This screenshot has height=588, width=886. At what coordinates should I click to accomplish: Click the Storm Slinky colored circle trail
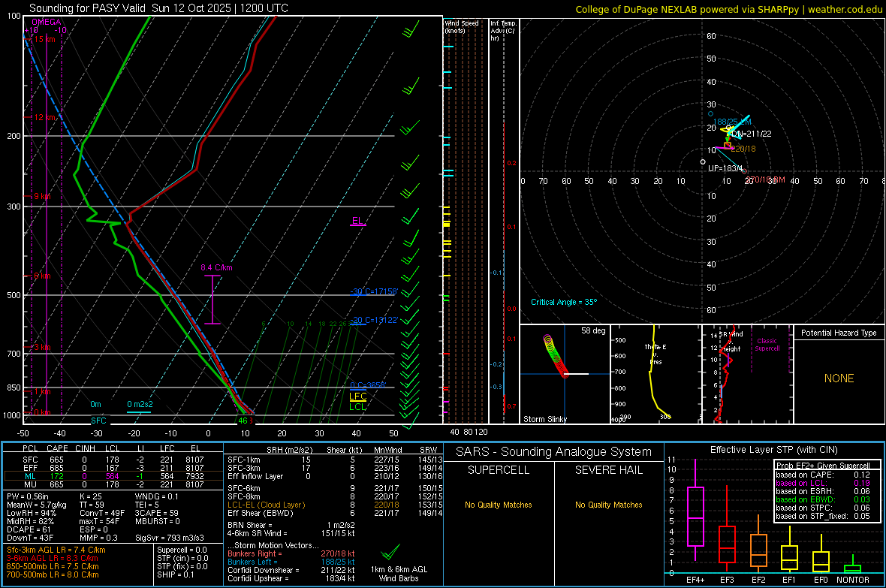tap(555, 356)
